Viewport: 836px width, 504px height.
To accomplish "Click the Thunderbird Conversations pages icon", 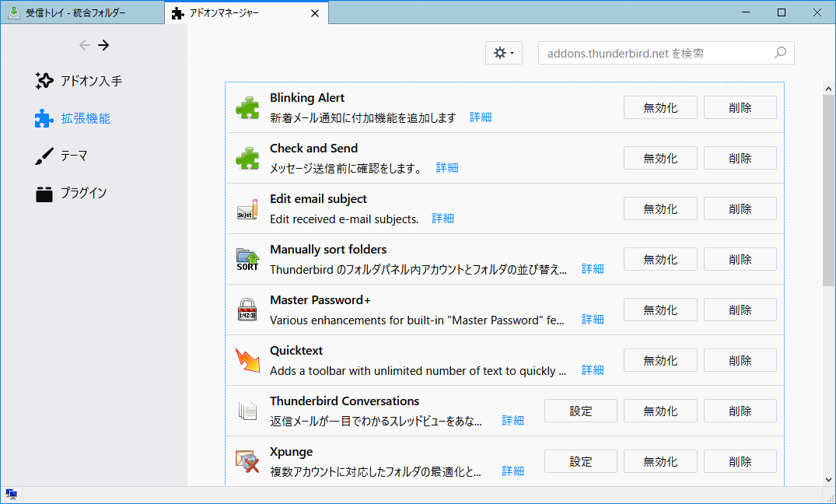I will (247, 411).
